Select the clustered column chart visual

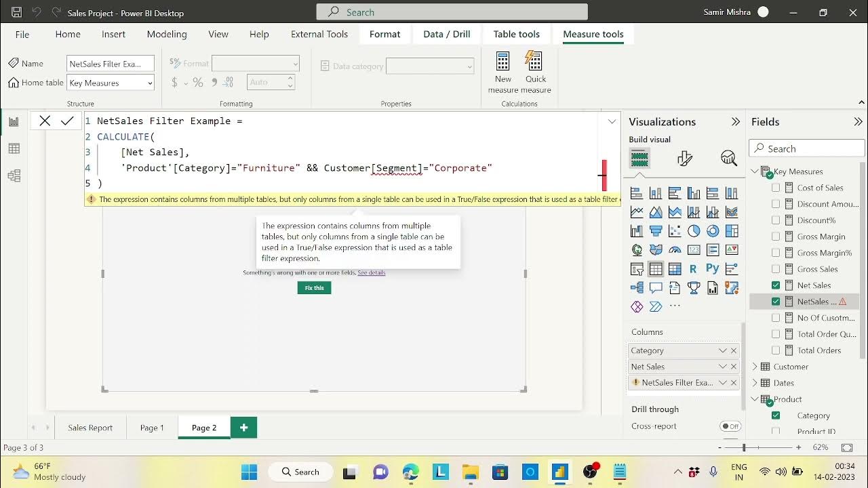click(694, 193)
